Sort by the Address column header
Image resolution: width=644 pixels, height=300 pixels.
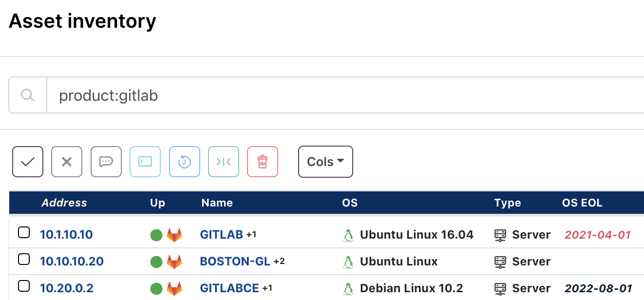64,203
